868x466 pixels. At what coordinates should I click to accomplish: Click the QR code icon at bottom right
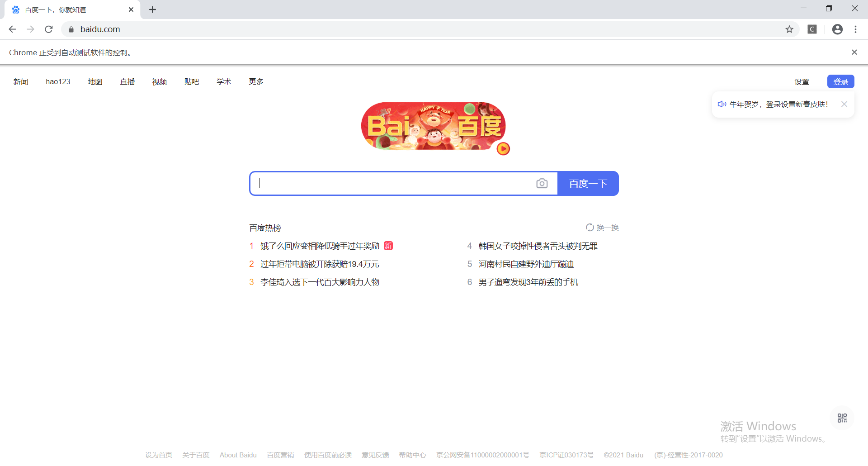842,418
